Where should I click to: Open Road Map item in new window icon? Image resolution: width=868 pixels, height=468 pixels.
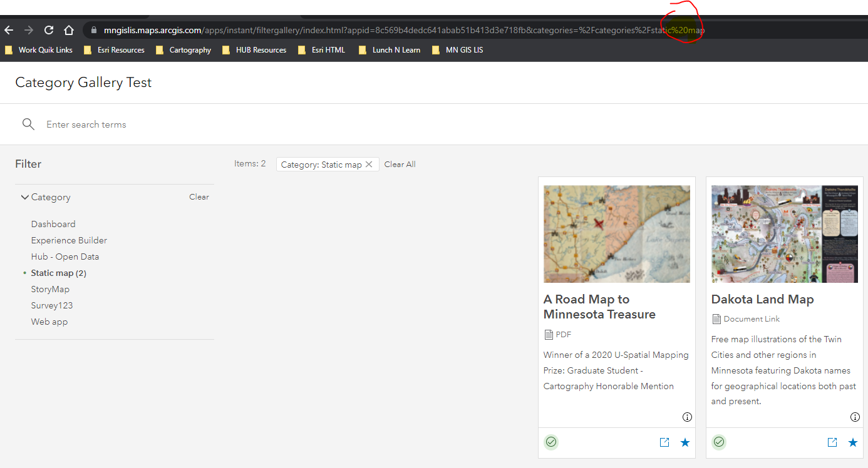[664, 442]
